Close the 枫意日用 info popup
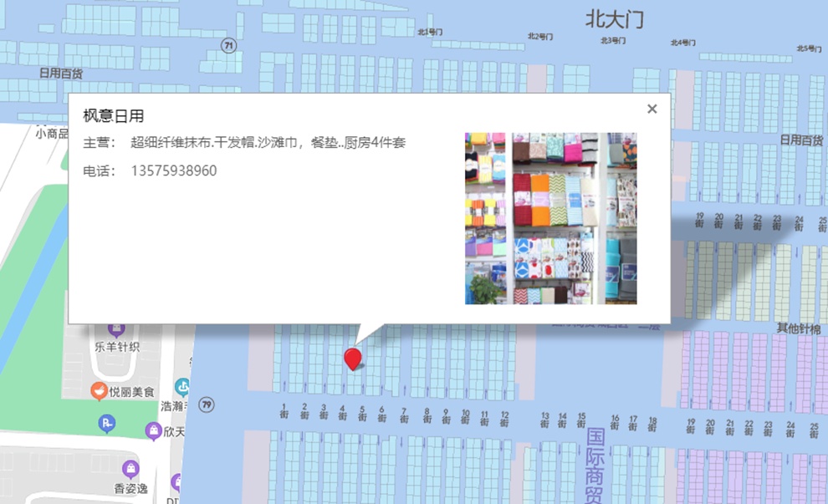 pyautogui.click(x=652, y=109)
